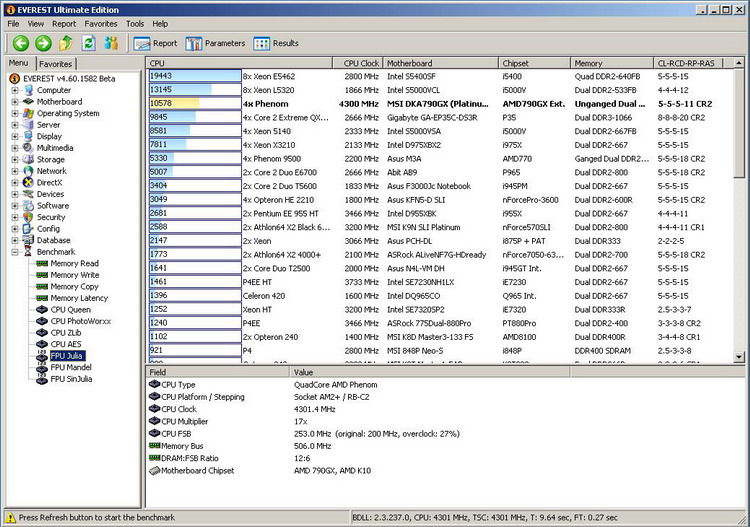Viewport: 750px width, 527px height.
Task: Select the 8x Xeon E5462 result row
Action: click(x=268, y=75)
